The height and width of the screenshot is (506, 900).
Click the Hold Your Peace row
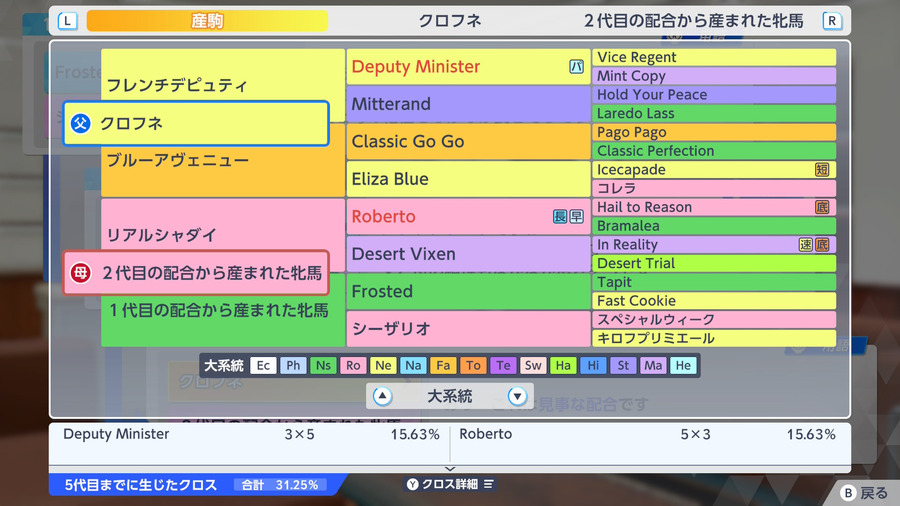coord(714,95)
